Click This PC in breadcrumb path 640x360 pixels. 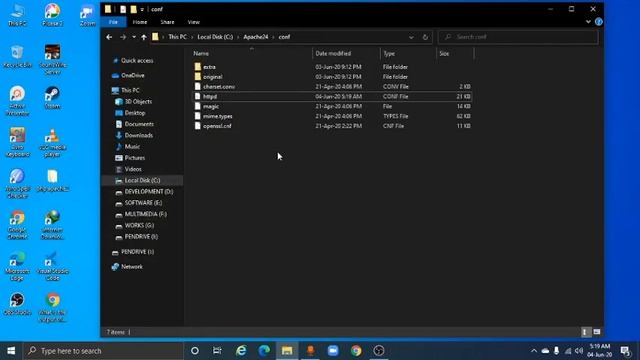[178, 37]
